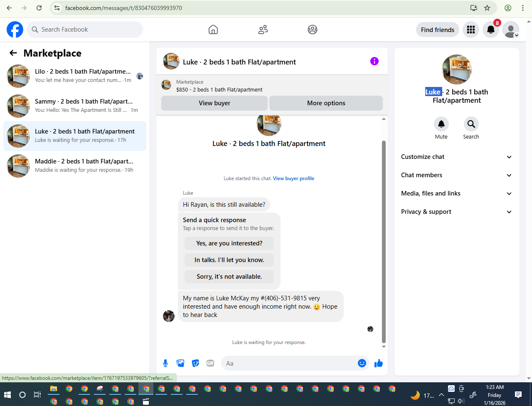Open the notifications bell
The image size is (532, 406).
(x=491, y=30)
